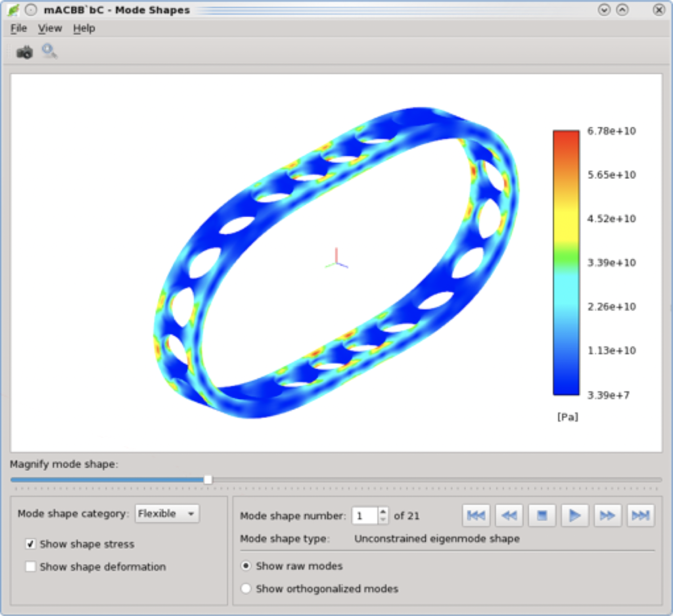This screenshot has width=673, height=616.
Task: Stop the mode shape animation
Action: point(542,515)
